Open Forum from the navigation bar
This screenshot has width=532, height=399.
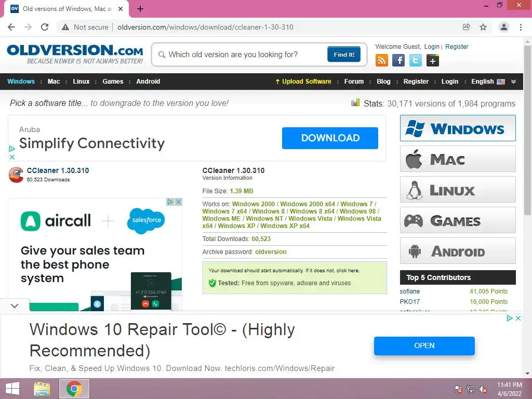coord(354,82)
